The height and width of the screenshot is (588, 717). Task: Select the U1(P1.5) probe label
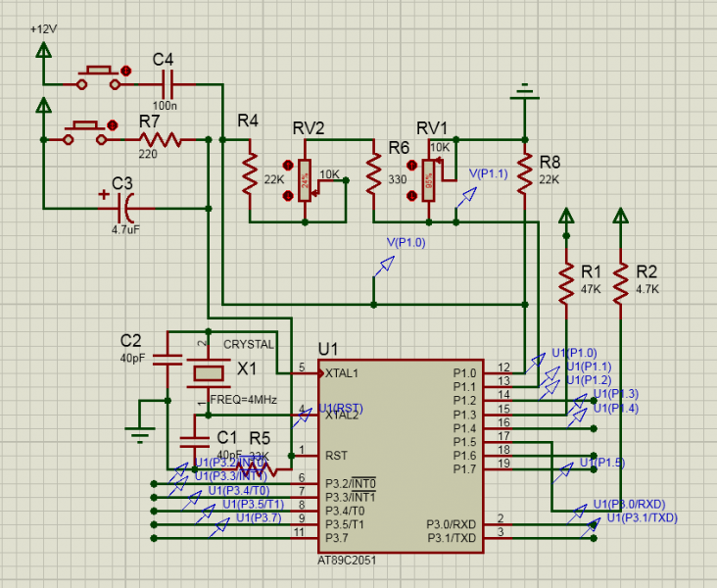click(602, 463)
